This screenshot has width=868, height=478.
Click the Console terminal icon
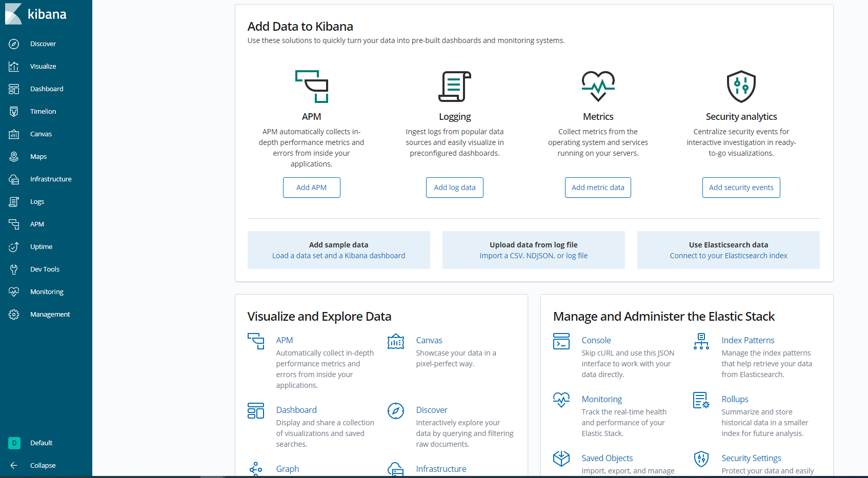click(561, 341)
